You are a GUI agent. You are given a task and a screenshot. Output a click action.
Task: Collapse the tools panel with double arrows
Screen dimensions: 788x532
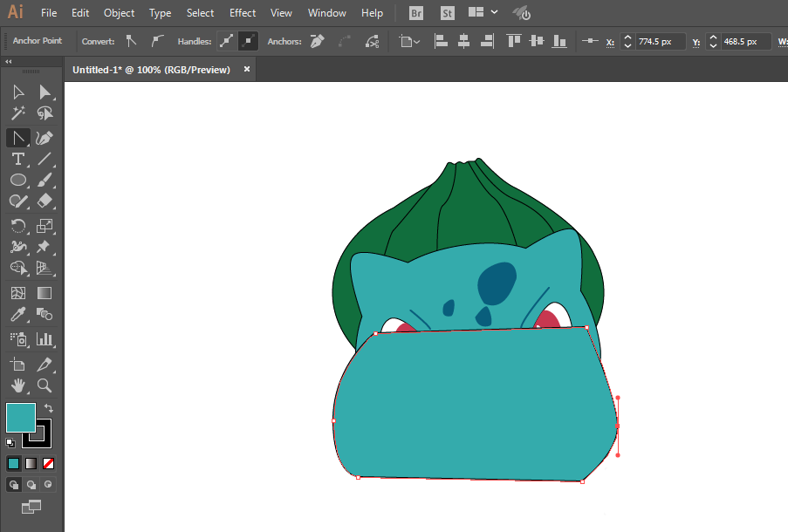coord(9,62)
